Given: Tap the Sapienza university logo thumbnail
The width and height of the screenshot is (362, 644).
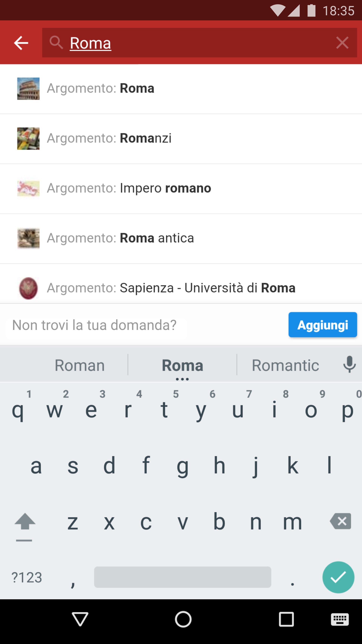Looking at the screenshot, I should 28,288.
